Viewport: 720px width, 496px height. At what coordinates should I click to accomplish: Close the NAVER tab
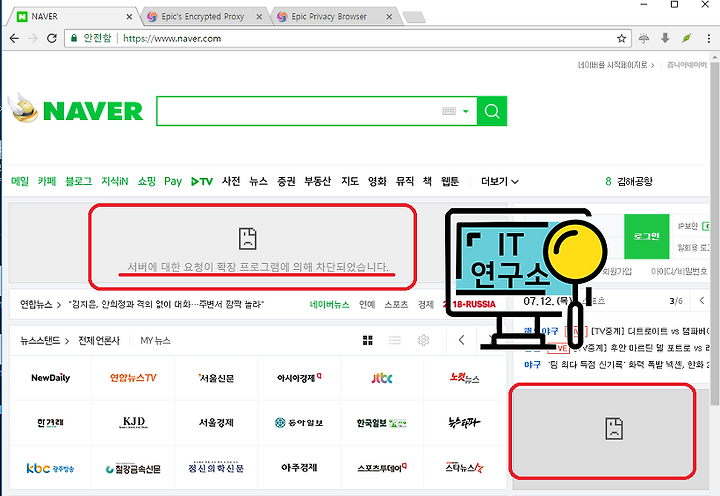[129, 17]
